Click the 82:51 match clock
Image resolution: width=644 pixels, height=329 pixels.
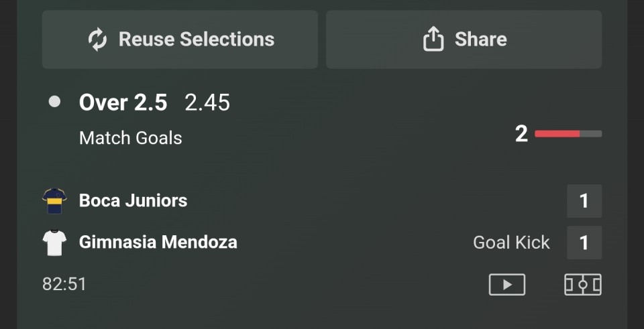pos(64,284)
